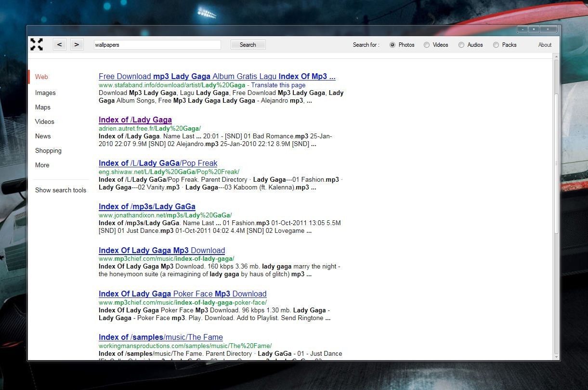Click the eng.shiwaw.net URL text
588x390 pixels.
click(169, 172)
